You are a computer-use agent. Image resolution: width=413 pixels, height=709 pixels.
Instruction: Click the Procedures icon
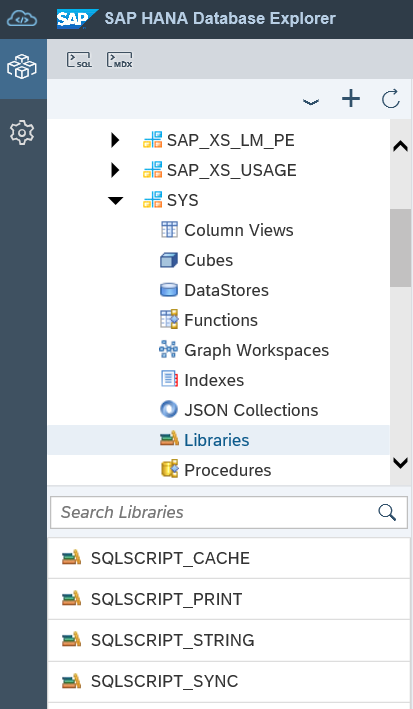[169, 469]
